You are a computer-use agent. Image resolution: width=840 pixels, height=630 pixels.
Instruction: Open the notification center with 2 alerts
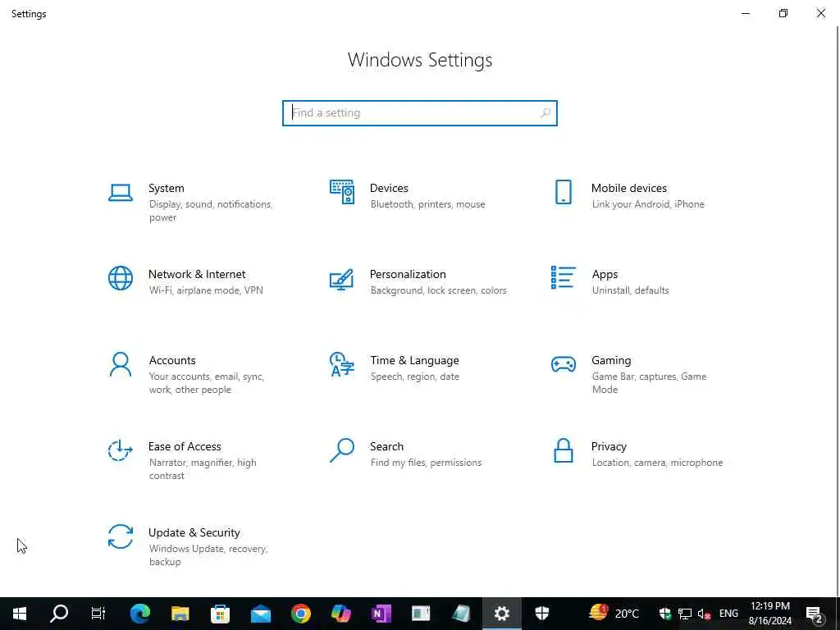click(815, 614)
